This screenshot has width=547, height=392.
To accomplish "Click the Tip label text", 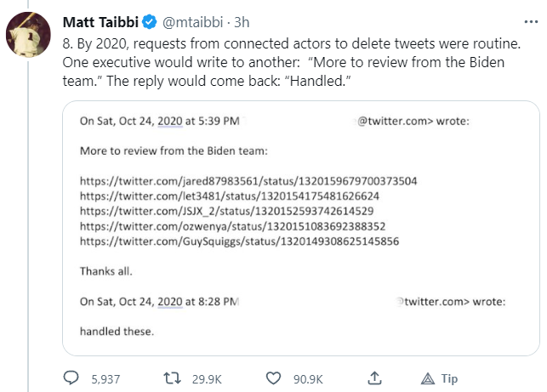I will click(x=449, y=378).
